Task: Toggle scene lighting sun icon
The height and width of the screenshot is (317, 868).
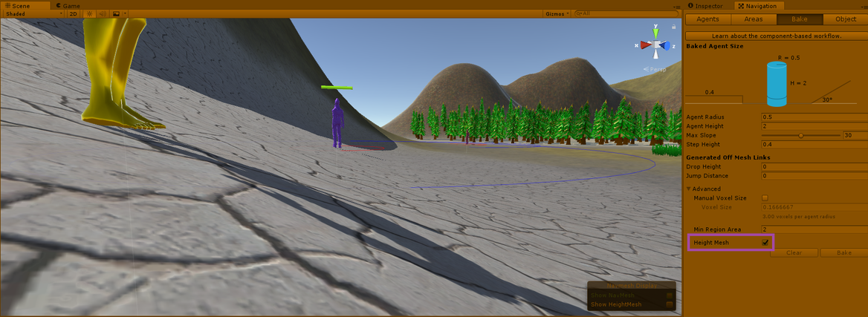Action: (x=90, y=14)
